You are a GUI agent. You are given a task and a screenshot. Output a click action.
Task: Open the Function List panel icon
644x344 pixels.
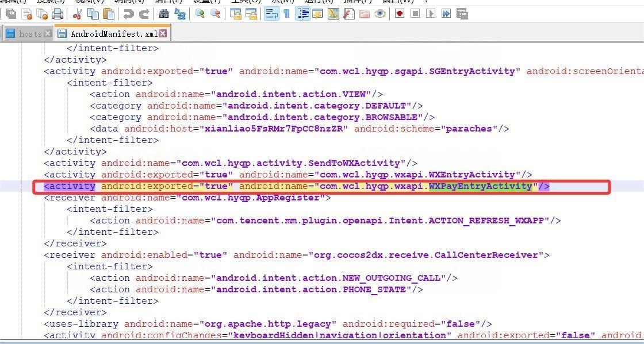(x=348, y=14)
